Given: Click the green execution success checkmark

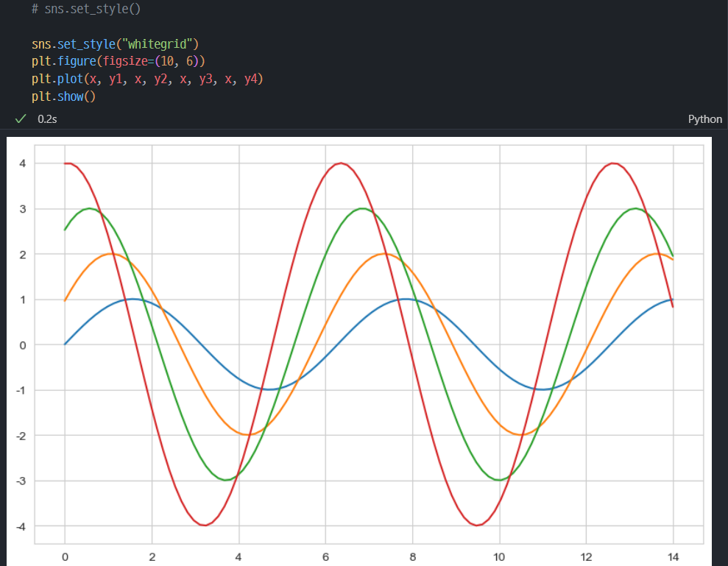Looking at the screenshot, I should click(21, 118).
